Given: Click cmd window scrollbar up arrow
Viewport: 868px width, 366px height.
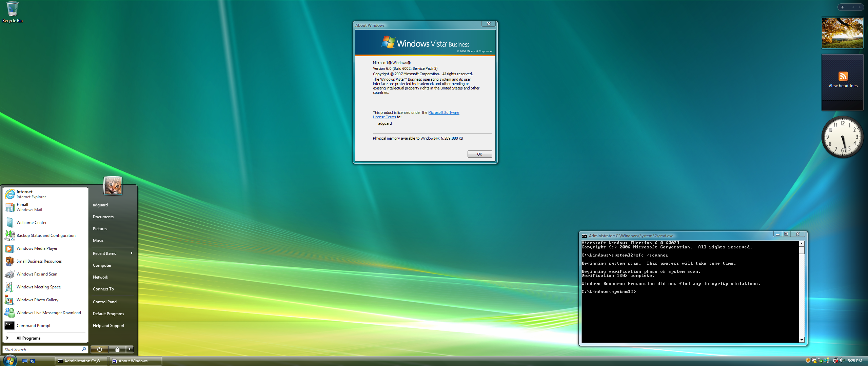Looking at the screenshot, I should tap(802, 244).
